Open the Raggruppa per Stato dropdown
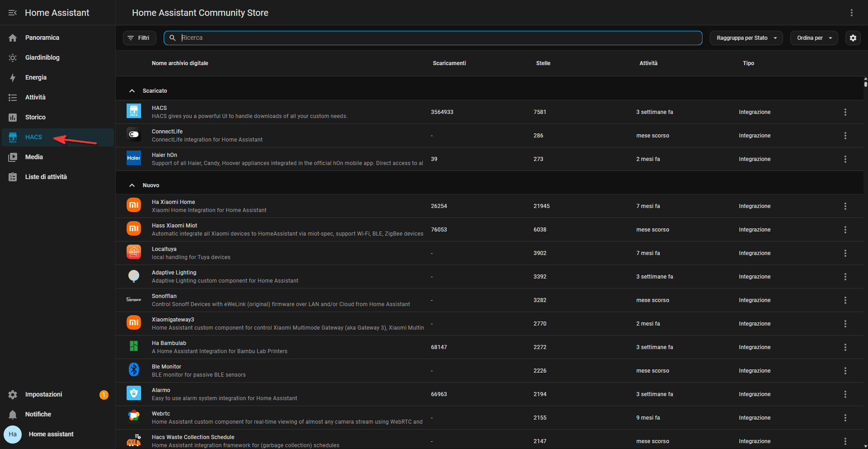The image size is (868, 449). 746,38
